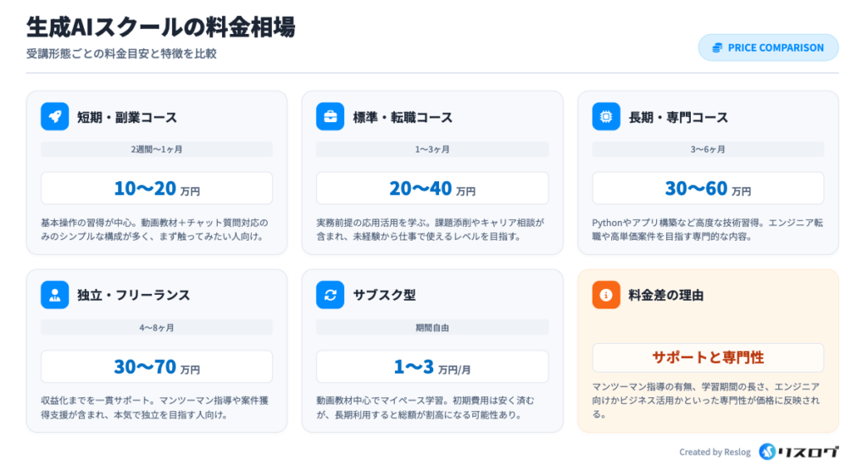
Task: Click the briefcase icon beside 標準・転職コース
Action: point(330,117)
